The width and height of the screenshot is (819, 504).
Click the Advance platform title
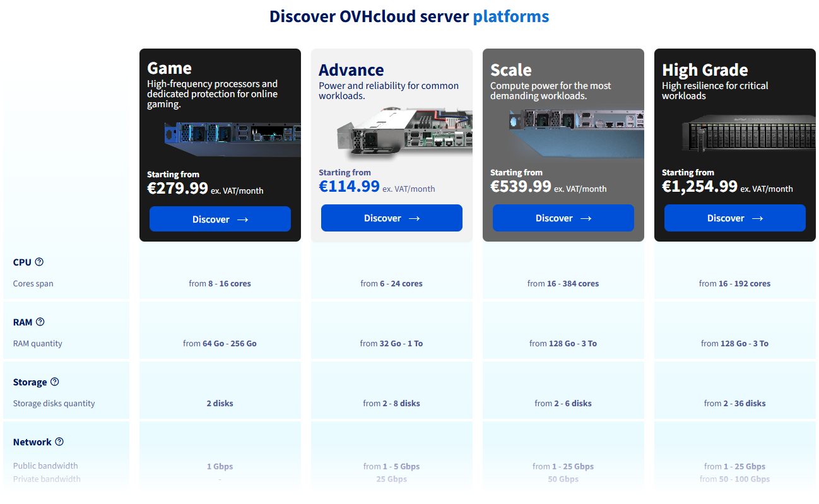pos(351,70)
